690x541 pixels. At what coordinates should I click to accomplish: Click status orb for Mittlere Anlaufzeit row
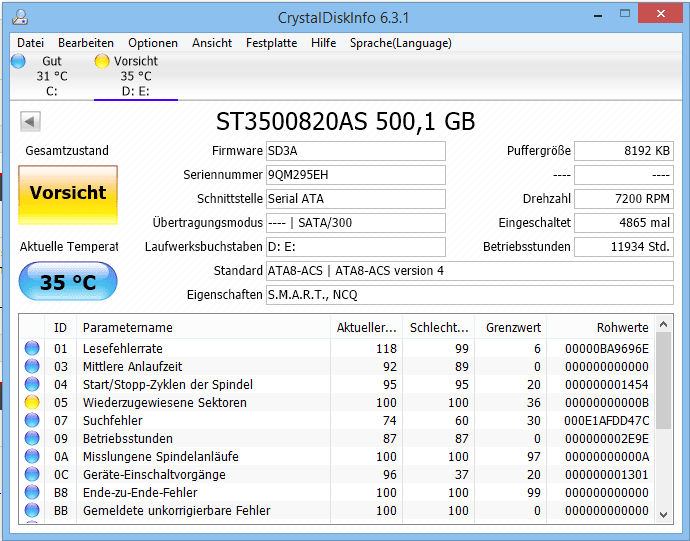[x=32, y=366]
